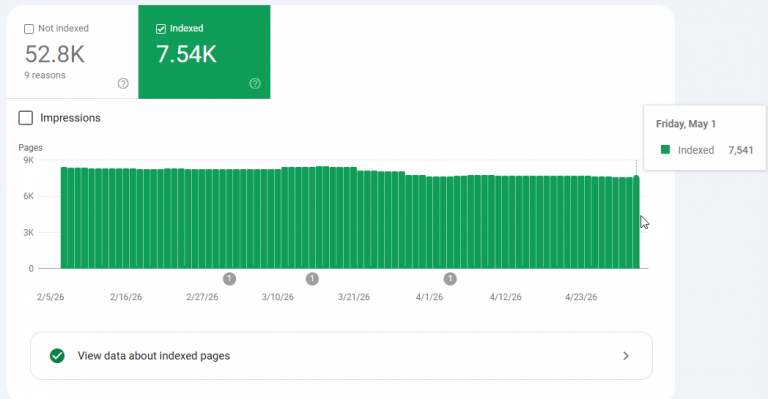
Task: Click the last bar in the chart
Action: [x=636, y=222]
